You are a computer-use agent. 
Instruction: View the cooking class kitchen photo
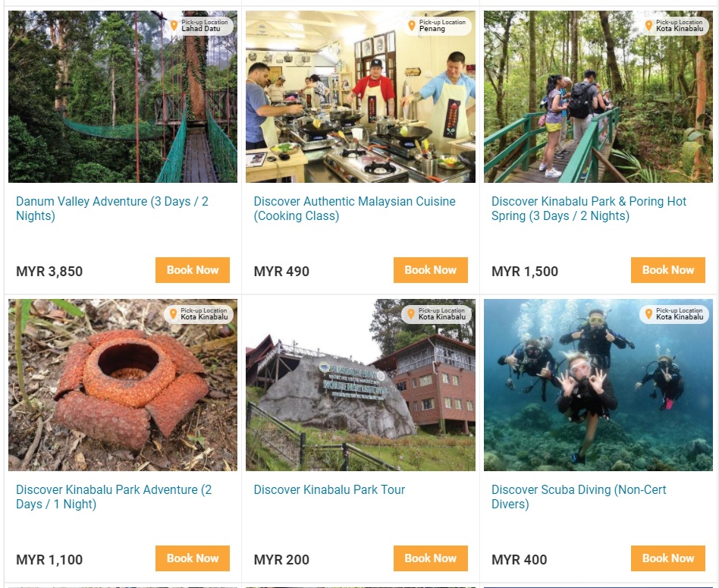coord(360,97)
